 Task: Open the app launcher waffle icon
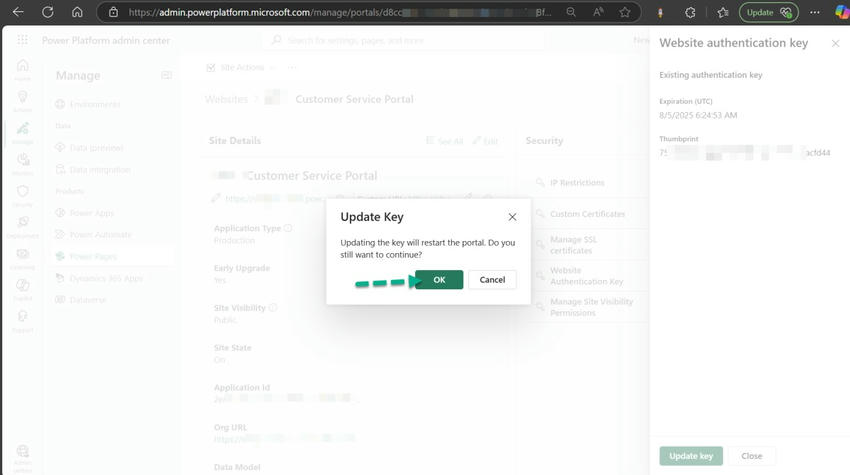click(x=22, y=40)
